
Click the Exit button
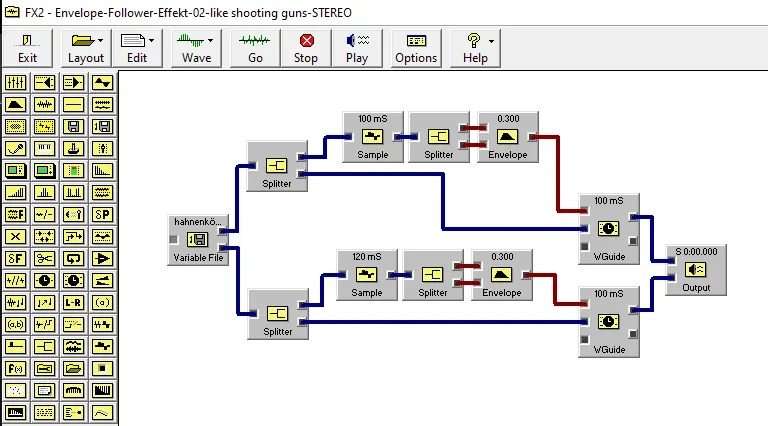[27, 48]
